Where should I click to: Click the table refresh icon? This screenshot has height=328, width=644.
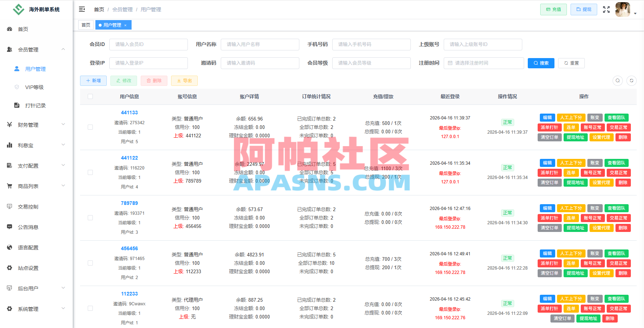[x=632, y=81]
